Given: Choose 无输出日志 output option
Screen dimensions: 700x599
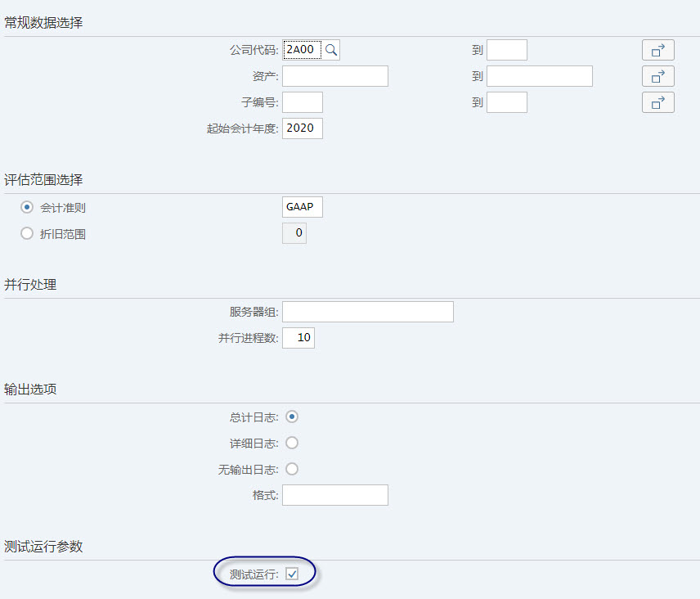Looking at the screenshot, I should click(x=292, y=469).
